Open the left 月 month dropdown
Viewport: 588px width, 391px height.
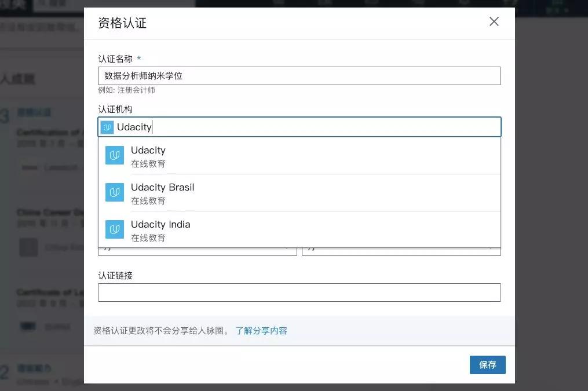click(197, 248)
